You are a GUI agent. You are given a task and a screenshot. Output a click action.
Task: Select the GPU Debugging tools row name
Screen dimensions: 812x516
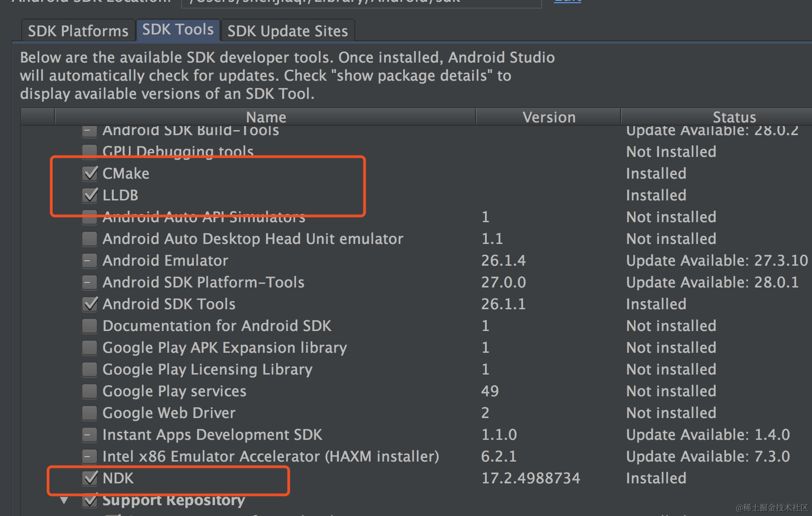click(178, 151)
